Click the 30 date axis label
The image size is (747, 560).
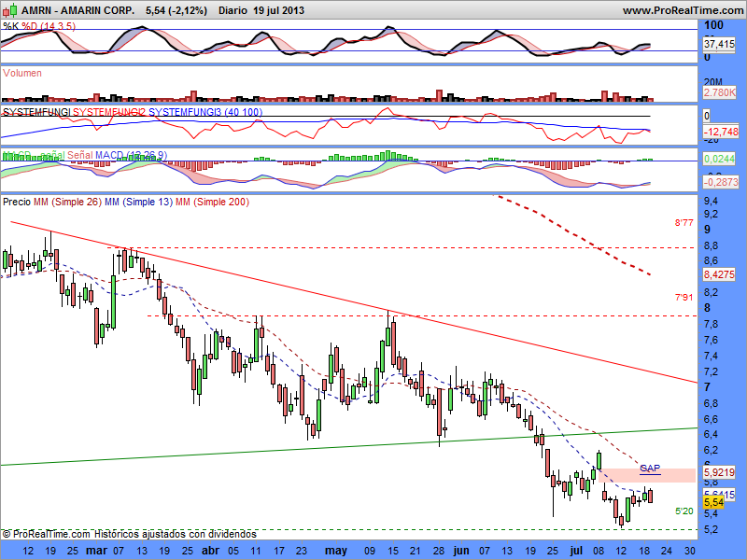(x=689, y=551)
